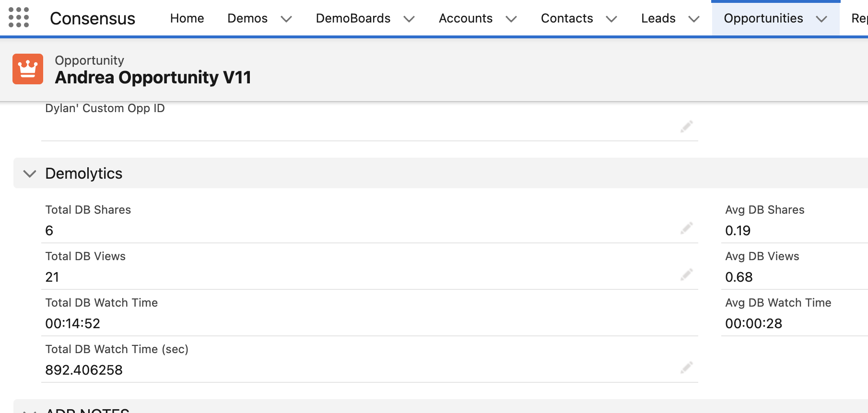Viewport: 868px width, 413px height.
Task: Edit Dylan' Custom Opp ID pencil icon
Action: pyautogui.click(x=687, y=126)
